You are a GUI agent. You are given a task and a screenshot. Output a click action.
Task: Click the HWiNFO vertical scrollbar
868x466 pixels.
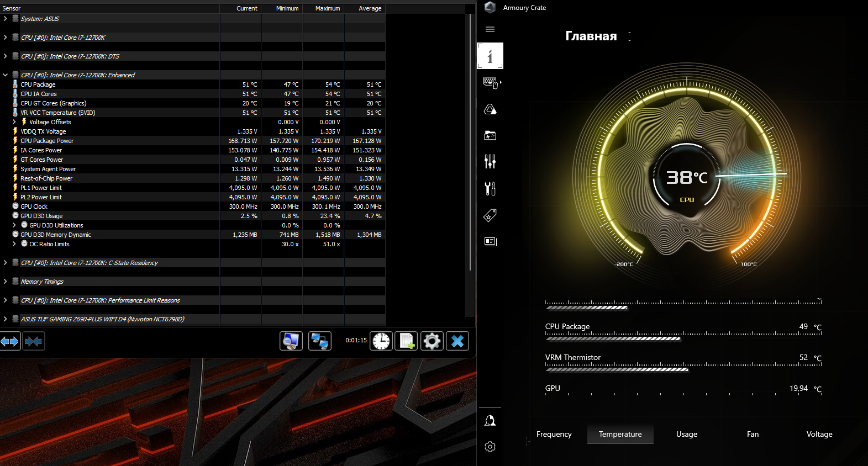coord(470,142)
